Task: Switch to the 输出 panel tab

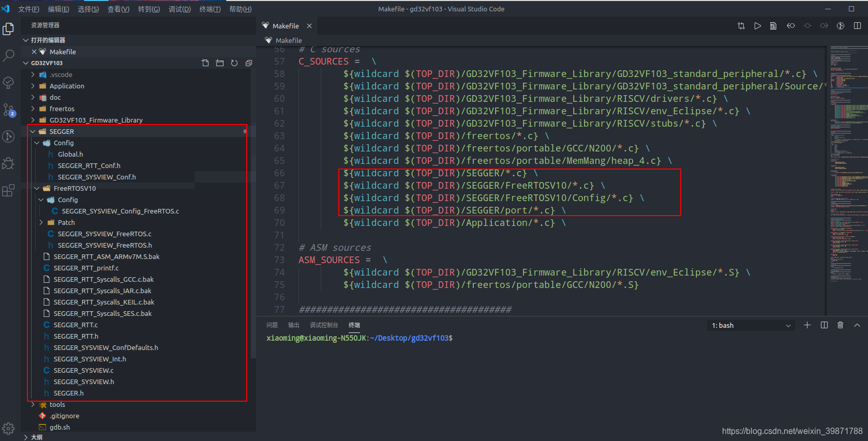Action: click(294, 325)
